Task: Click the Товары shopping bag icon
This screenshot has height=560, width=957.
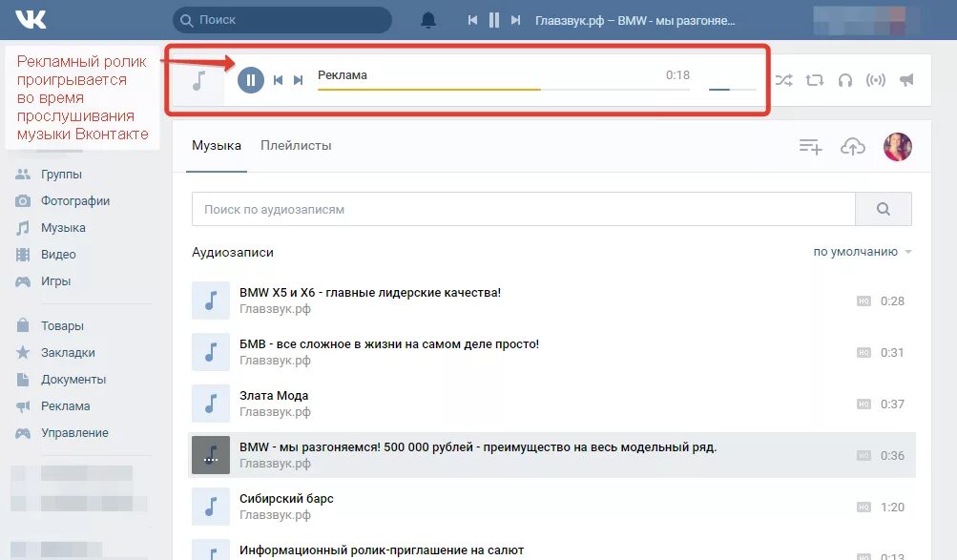Action: tap(23, 325)
